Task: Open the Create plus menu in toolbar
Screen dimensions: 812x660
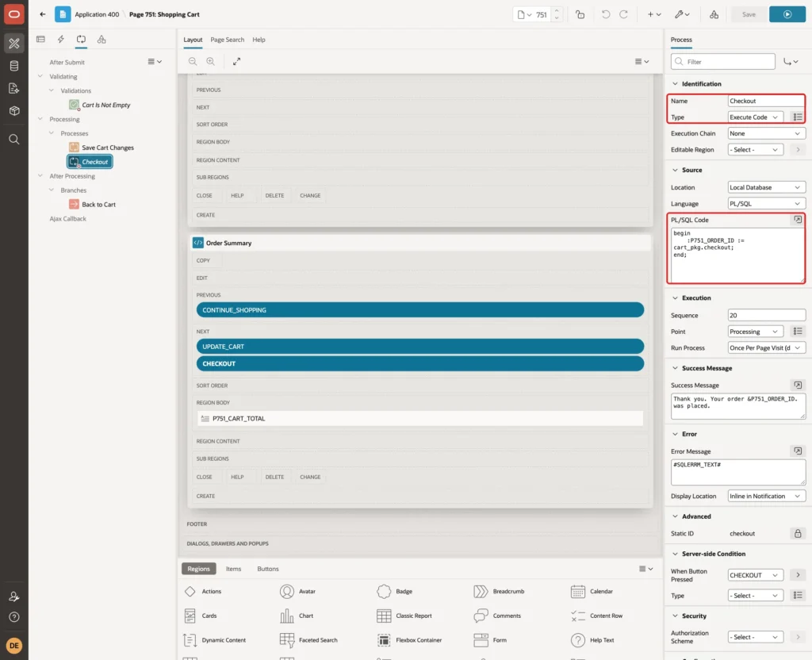Action: [654, 14]
